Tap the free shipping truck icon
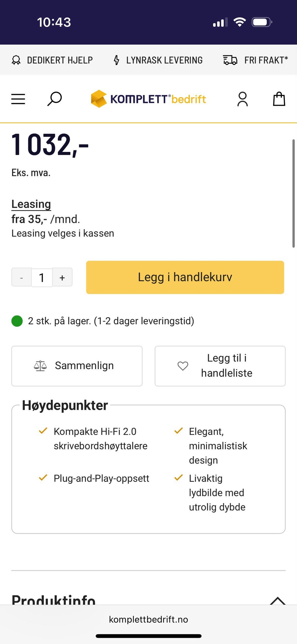 pyautogui.click(x=230, y=60)
